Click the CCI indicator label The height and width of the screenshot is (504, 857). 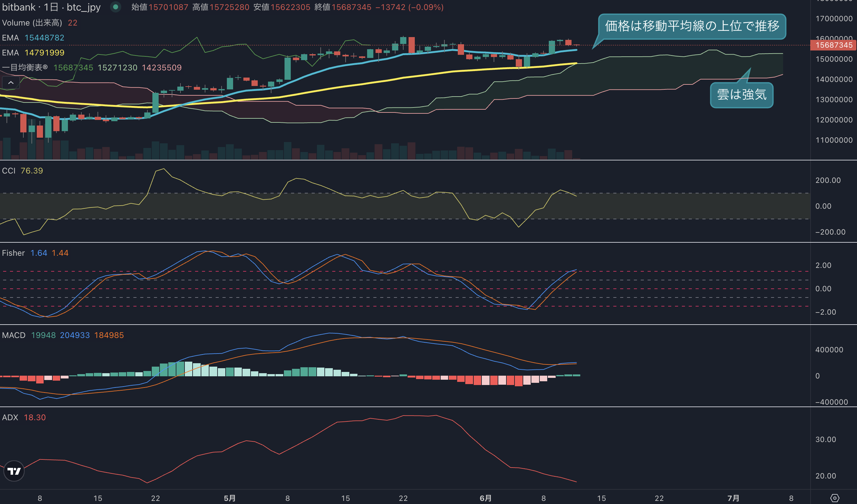[9, 171]
